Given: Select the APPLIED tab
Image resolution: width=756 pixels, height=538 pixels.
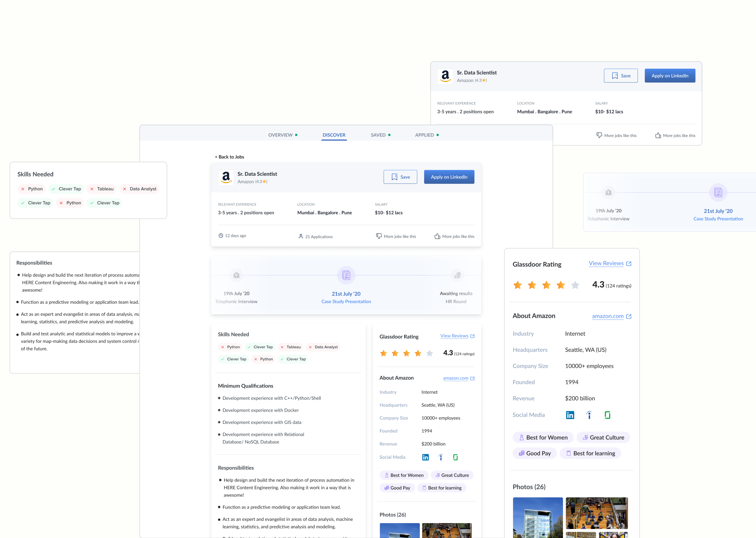Looking at the screenshot, I should pos(424,135).
